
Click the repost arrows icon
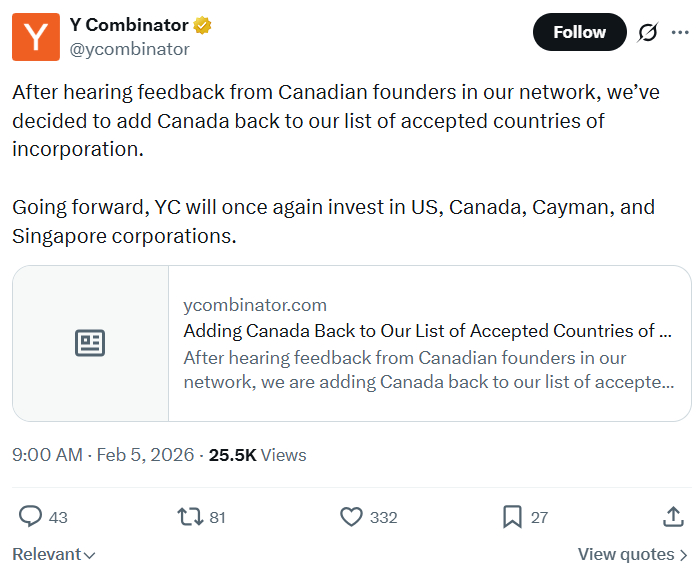[x=189, y=516]
